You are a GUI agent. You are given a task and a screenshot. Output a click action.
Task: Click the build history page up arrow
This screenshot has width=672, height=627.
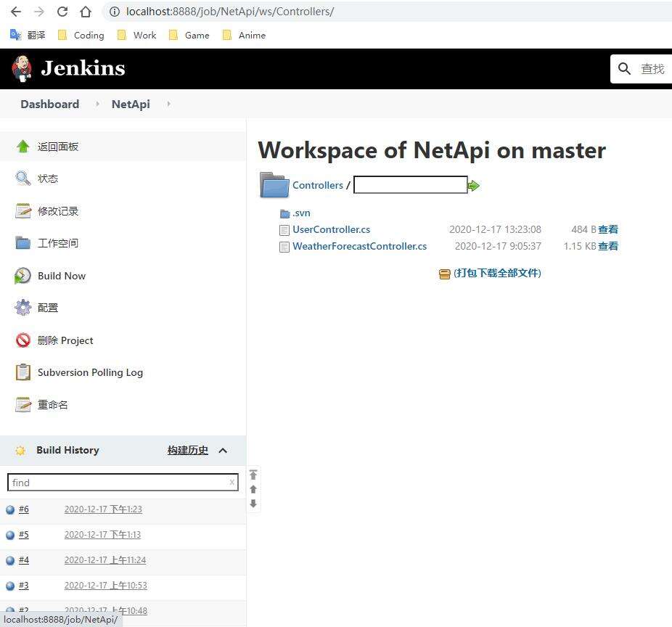click(253, 489)
